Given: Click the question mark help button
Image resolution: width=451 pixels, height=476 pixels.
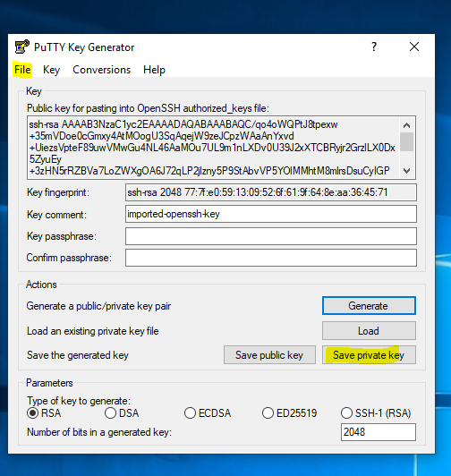Looking at the screenshot, I should click(x=374, y=47).
